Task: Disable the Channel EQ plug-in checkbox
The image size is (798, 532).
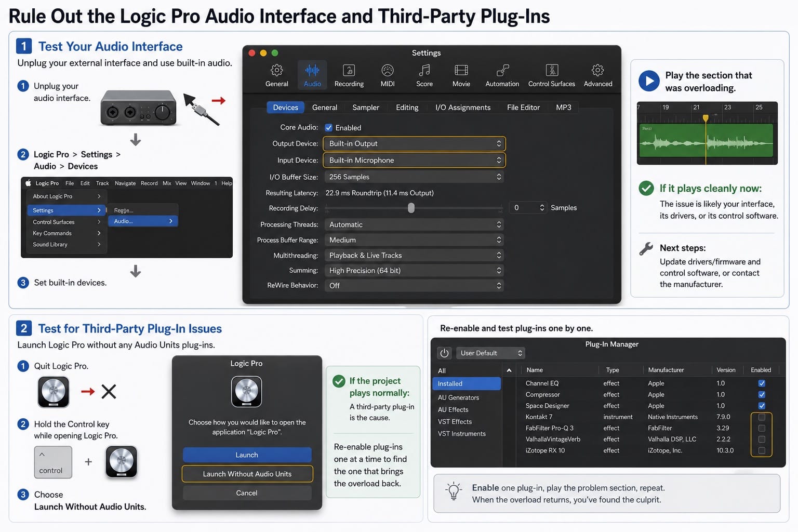Action: coord(762,383)
